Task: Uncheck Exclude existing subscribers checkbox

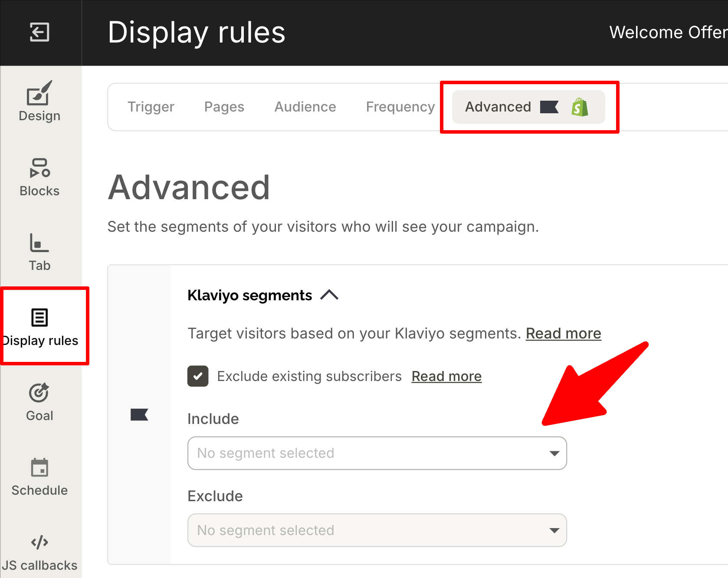Action: [198, 376]
